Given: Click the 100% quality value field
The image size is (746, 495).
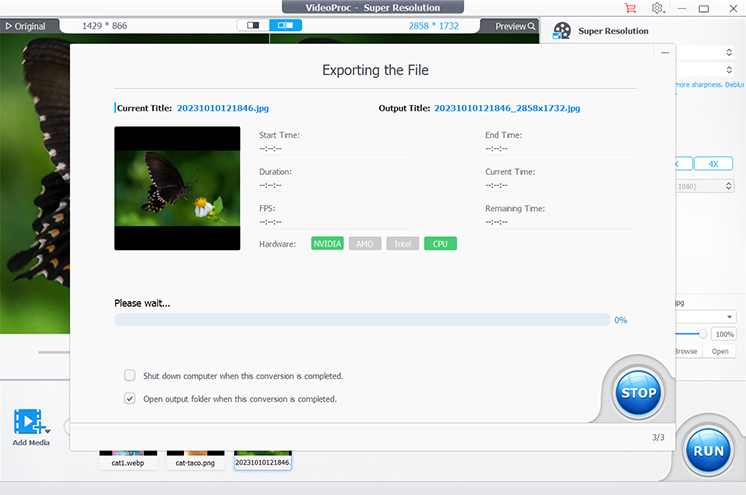Looking at the screenshot, I should click(724, 334).
